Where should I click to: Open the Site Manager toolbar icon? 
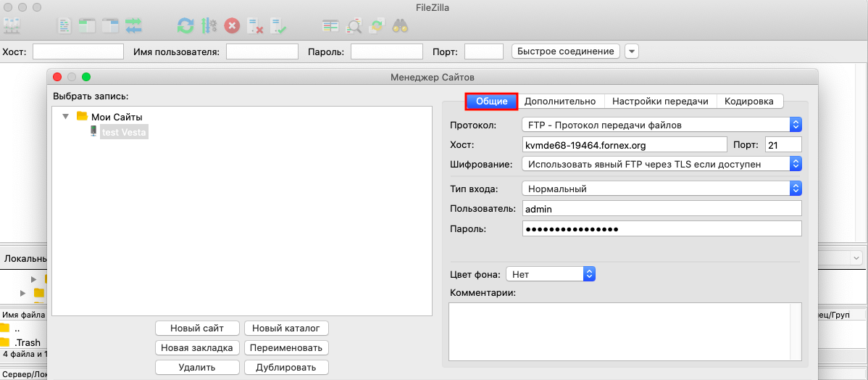tap(12, 25)
